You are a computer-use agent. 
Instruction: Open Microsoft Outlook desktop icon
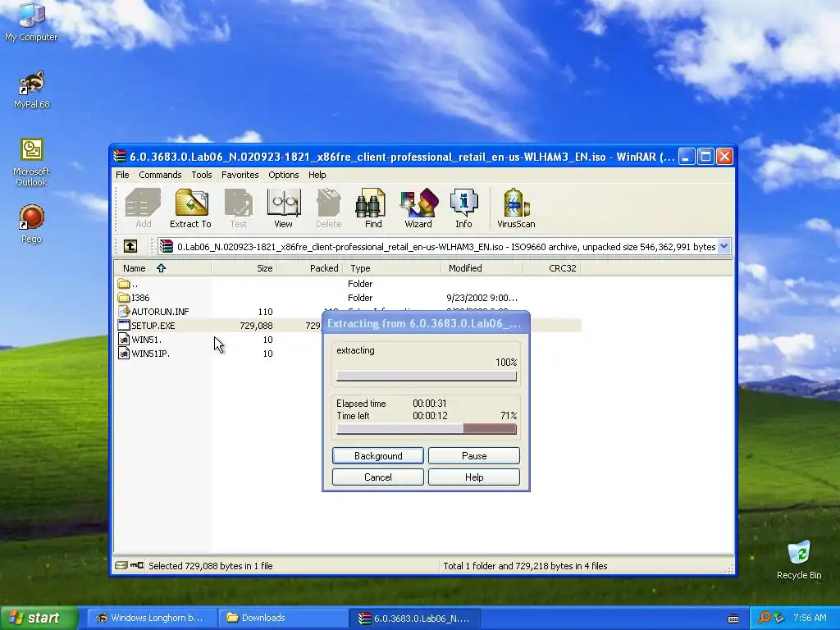(32, 162)
